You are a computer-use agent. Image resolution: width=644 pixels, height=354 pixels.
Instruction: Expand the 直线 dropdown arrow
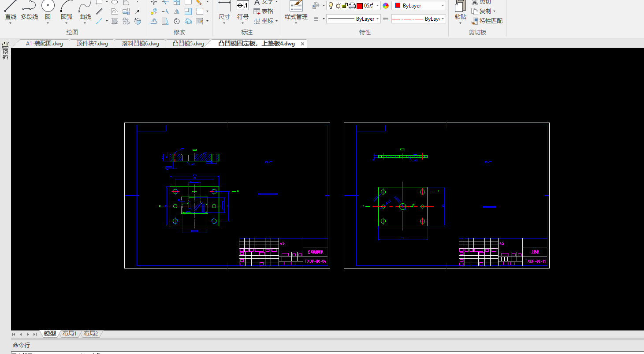tap(11, 23)
